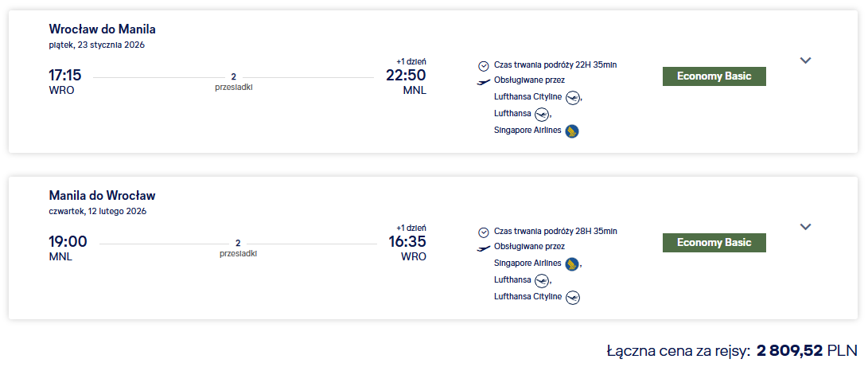This screenshot has height=367, width=868.
Task: Click the clock icon by the 22H 35min travel time
Action: coord(483,66)
